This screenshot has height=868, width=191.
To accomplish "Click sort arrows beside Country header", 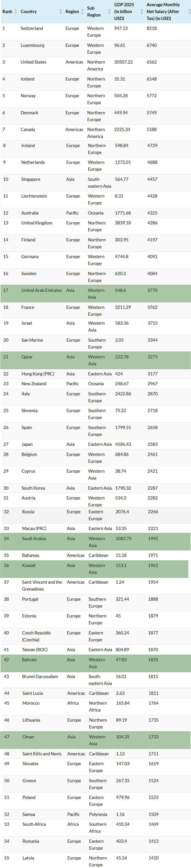I will click(61, 12).
